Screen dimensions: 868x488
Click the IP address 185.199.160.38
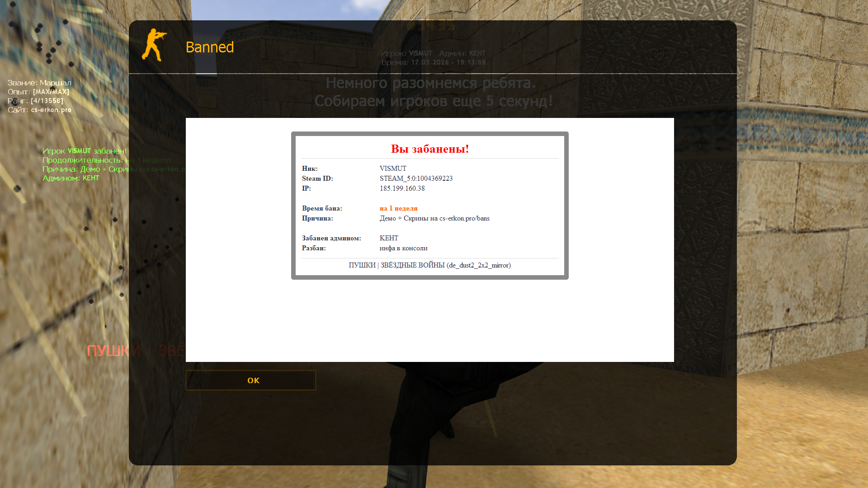(x=402, y=188)
